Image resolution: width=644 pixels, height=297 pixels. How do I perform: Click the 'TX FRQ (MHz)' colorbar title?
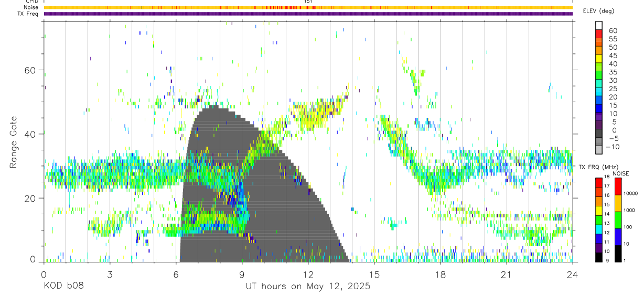click(598, 167)
